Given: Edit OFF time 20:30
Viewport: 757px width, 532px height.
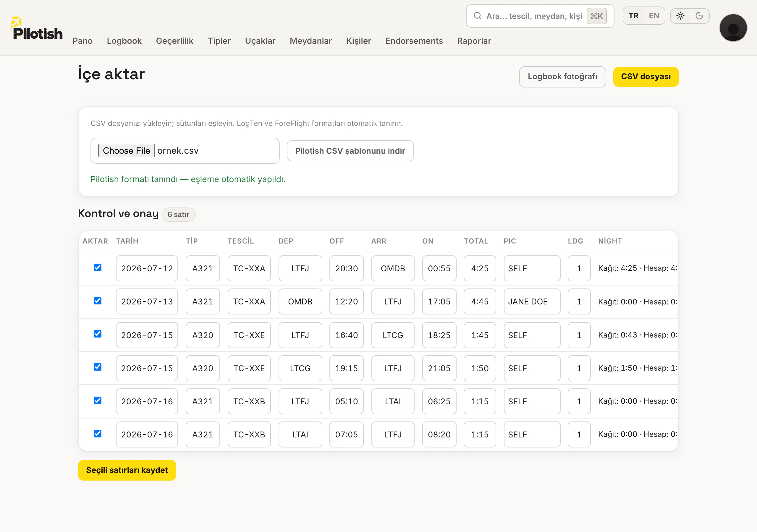Looking at the screenshot, I should click(346, 268).
